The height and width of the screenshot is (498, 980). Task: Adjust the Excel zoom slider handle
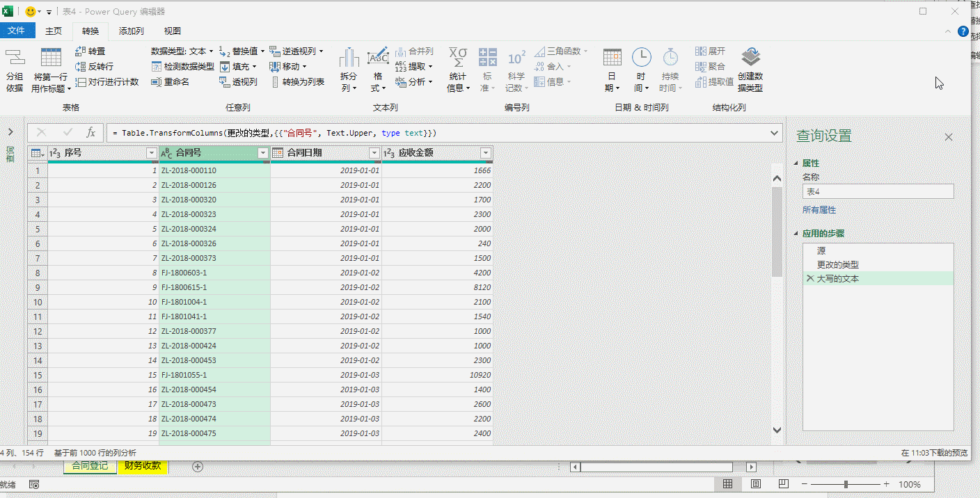(x=846, y=484)
